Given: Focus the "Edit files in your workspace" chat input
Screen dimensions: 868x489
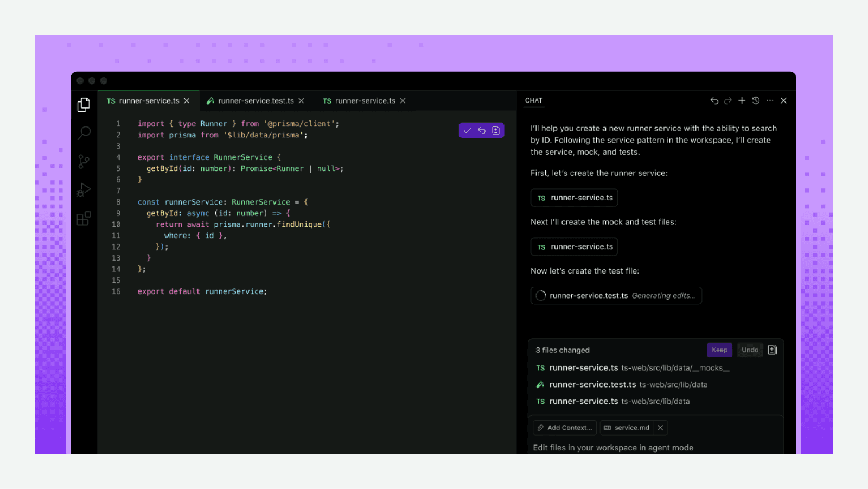Looking at the screenshot, I should pos(656,448).
